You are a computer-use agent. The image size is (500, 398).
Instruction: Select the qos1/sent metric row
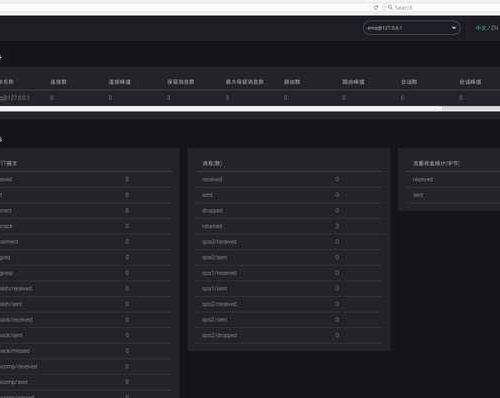[289, 289]
